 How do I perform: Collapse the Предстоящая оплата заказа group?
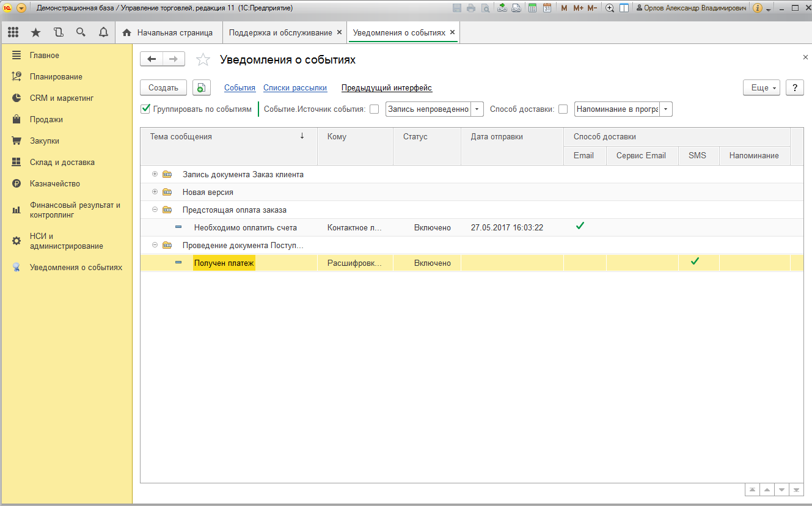[155, 210]
